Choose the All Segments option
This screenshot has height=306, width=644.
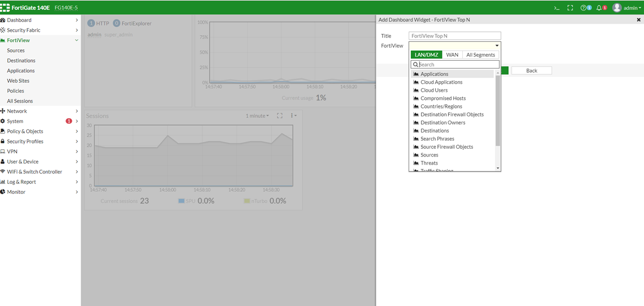pos(480,54)
